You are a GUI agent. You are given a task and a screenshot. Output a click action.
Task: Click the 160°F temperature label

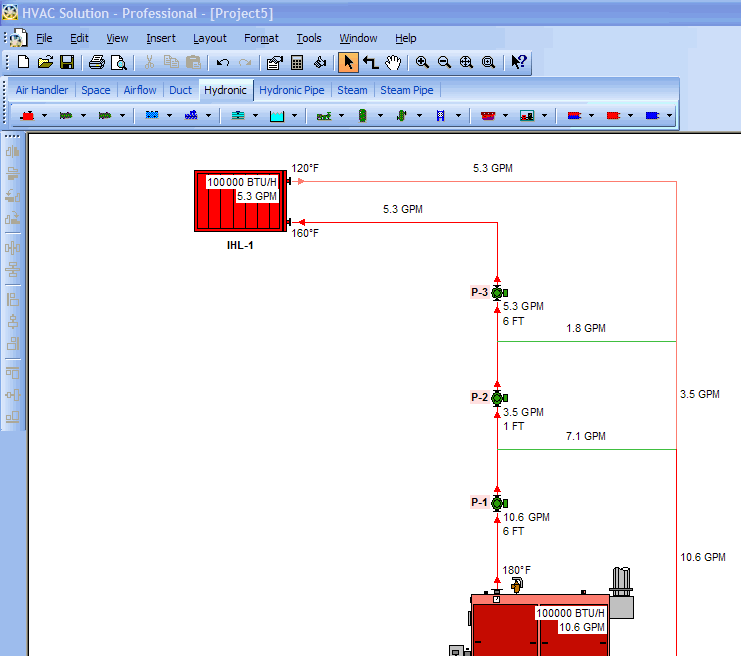coord(305,233)
